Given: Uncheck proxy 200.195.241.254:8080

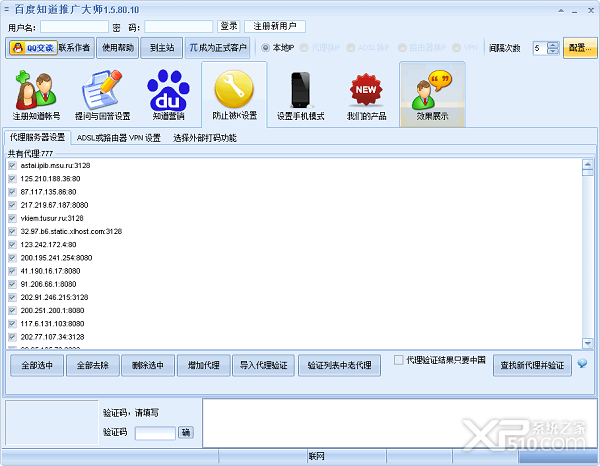Looking at the screenshot, I should pyautogui.click(x=12, y=258).
